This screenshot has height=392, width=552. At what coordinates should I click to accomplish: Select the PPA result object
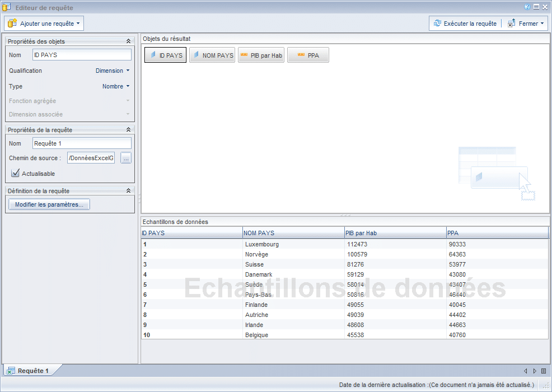pos(308,55)
